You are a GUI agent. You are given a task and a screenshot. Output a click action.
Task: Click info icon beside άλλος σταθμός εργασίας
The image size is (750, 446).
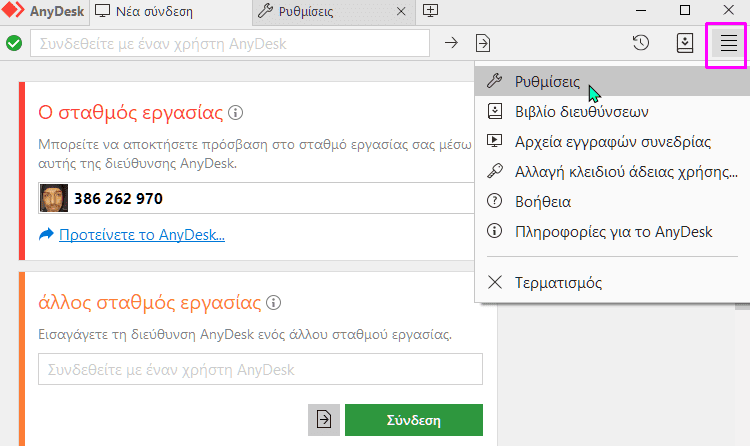(273, 302)
